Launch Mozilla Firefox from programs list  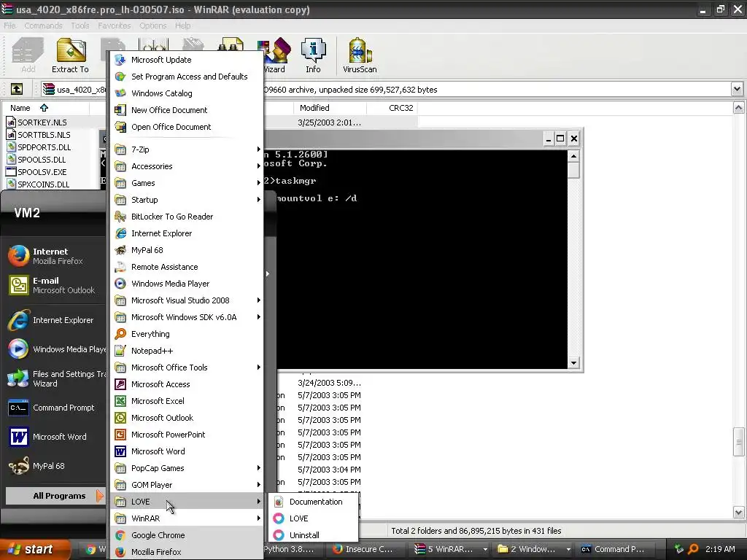(x=187, y=552)
